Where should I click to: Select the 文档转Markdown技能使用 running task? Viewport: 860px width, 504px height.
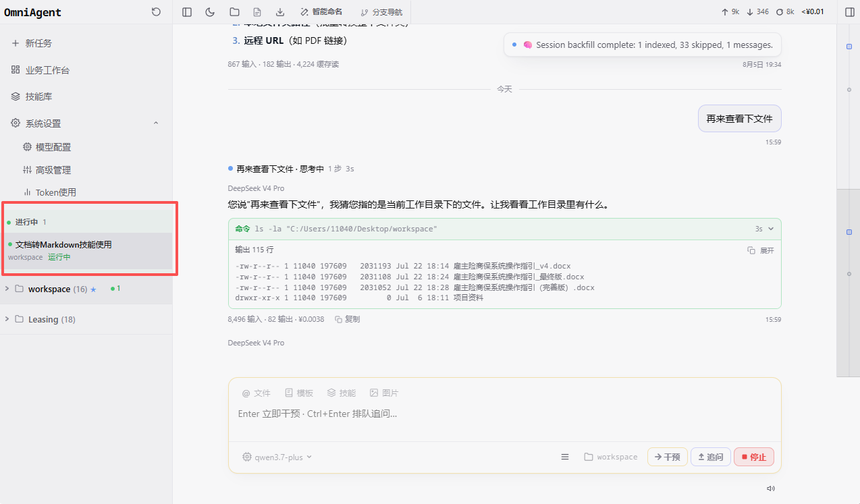click(87, 250)
